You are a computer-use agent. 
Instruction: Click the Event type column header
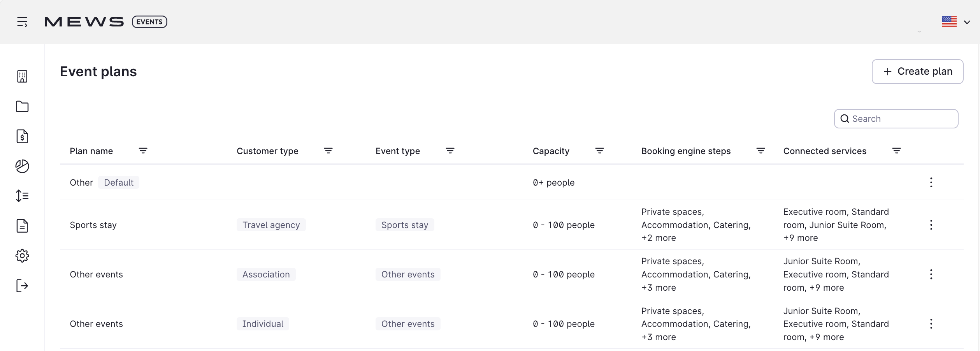pyautogui.click(x=398, y=151)
